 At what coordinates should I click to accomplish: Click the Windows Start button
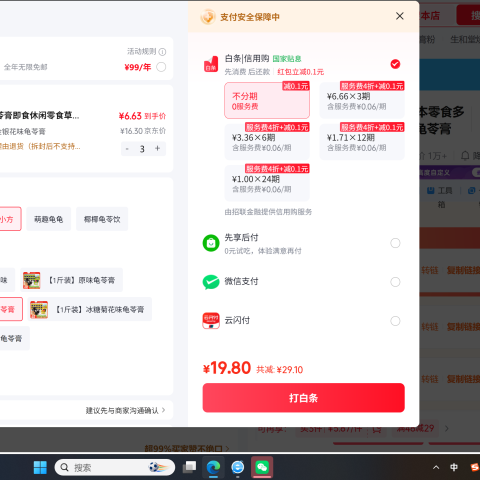coord(40,467)
